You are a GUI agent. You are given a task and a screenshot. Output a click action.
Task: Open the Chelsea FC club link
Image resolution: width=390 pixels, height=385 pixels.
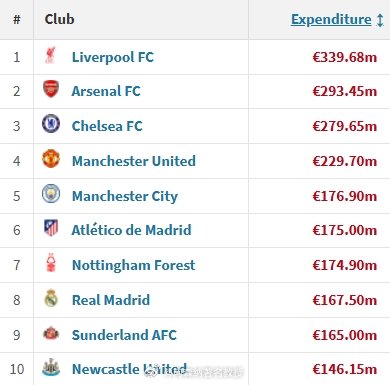(x=107, y=126)
